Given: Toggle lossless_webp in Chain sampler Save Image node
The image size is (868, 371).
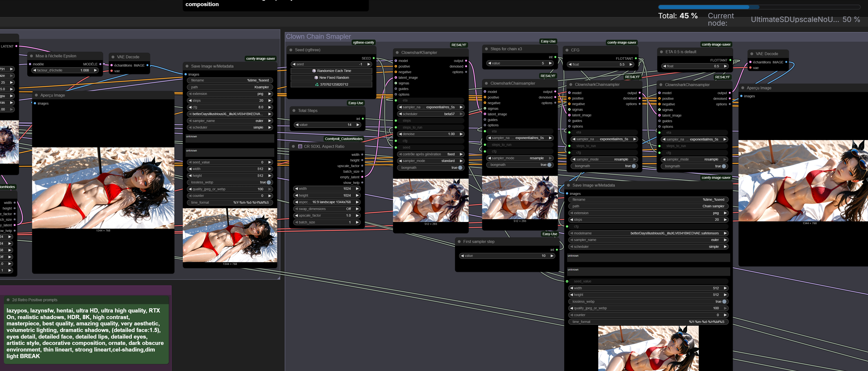Looking at the screenshot, I should point(724,301).
